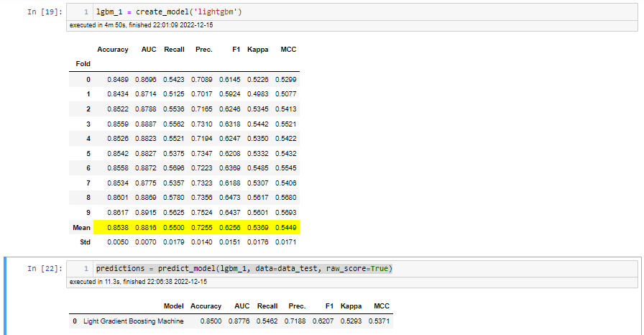644x335 pixels.
Task: Select fold 1 precision value 0.7017
Action: coord(202,94)
